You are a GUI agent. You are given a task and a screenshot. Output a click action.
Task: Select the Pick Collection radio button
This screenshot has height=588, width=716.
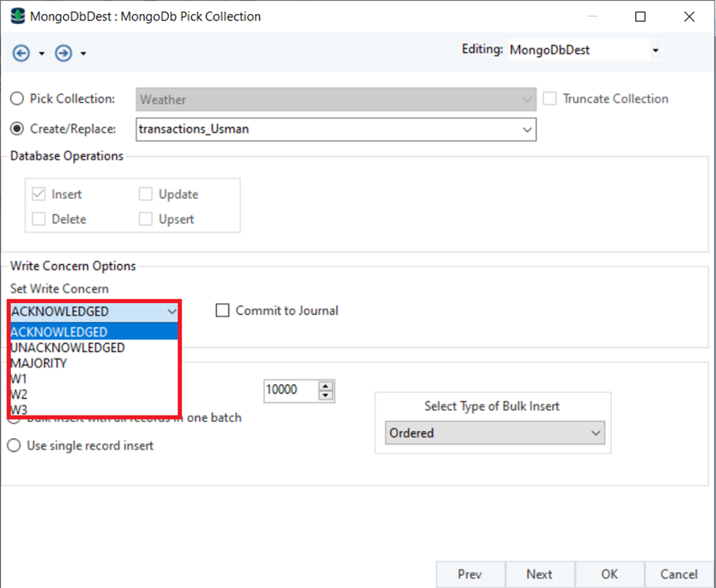coord(17,98)
